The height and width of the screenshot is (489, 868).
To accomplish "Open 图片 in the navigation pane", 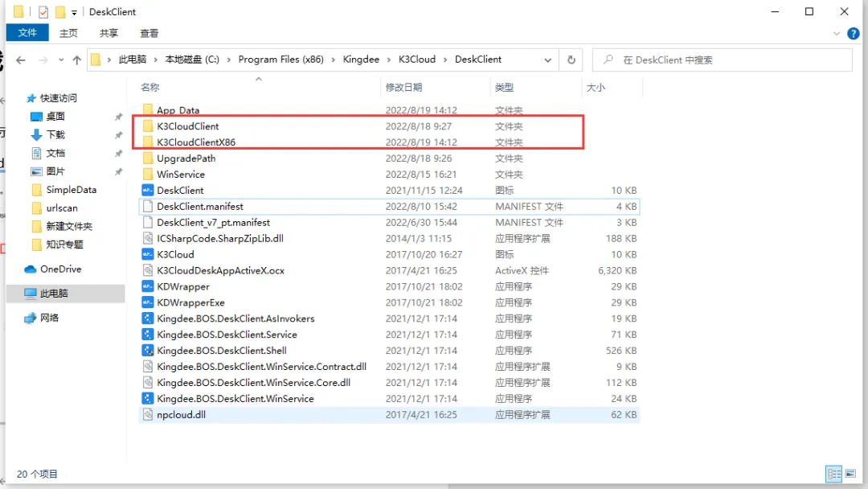I will [55, 171].
